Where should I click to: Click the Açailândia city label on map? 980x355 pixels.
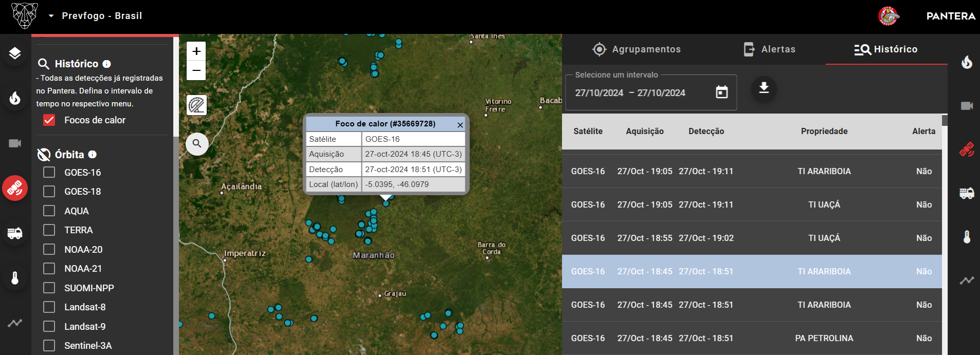(x=241, y=186)
